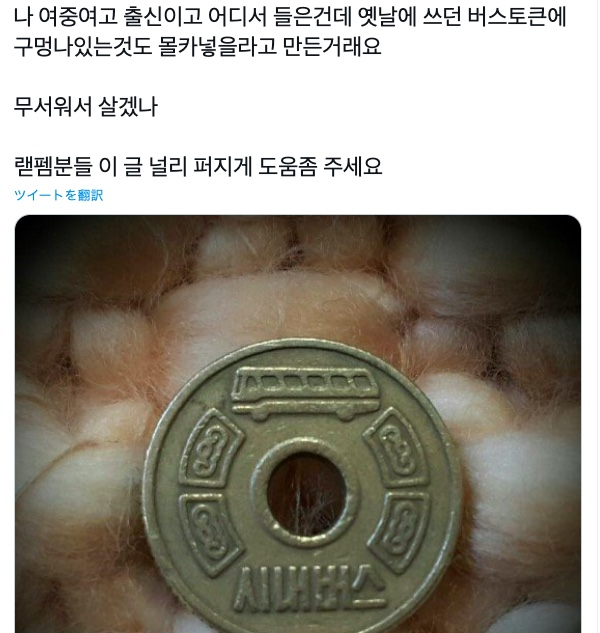The width and height of the screenshot is (600, 633).
Task: Click the line starting 랜펨분들 이 글
Action: [198, 166]
